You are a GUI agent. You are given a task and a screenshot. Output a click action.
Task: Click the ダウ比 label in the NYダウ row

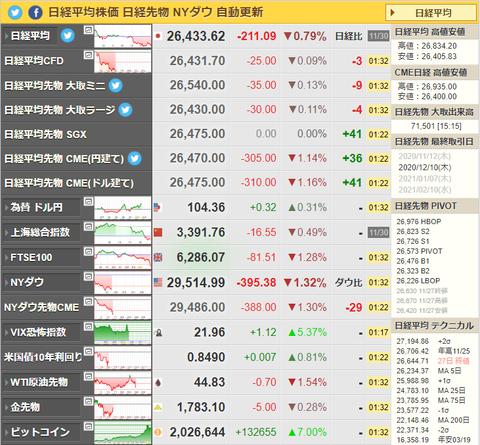point(349,283)
